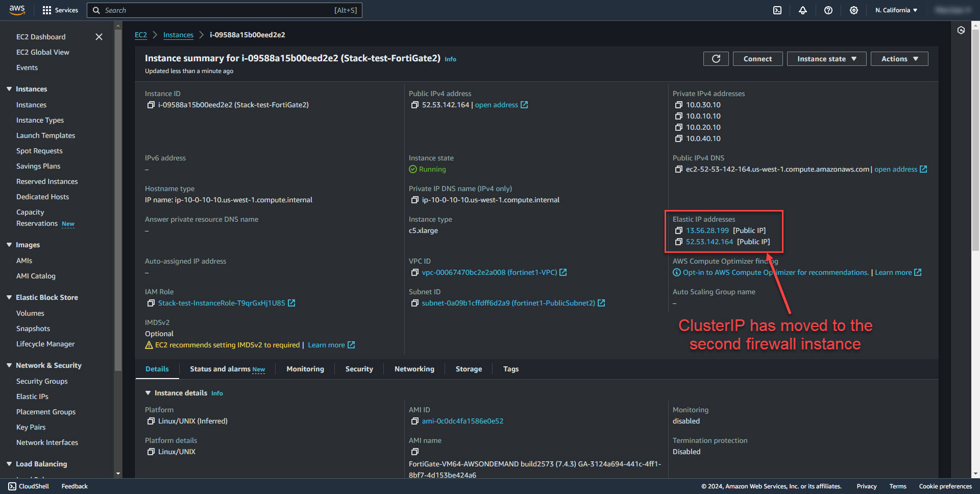The height and width of the screenshot is (494, 980).
Task: Click in the top Search field
Action: 225,10
